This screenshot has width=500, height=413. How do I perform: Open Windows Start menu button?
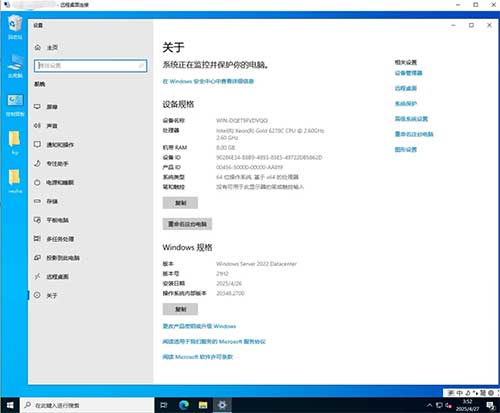10,405
